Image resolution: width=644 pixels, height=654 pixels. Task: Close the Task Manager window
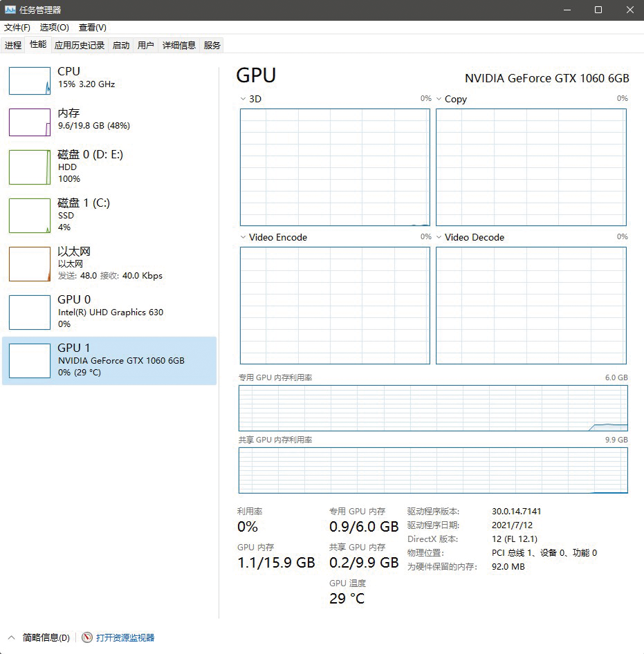click(x=629, y=10)
